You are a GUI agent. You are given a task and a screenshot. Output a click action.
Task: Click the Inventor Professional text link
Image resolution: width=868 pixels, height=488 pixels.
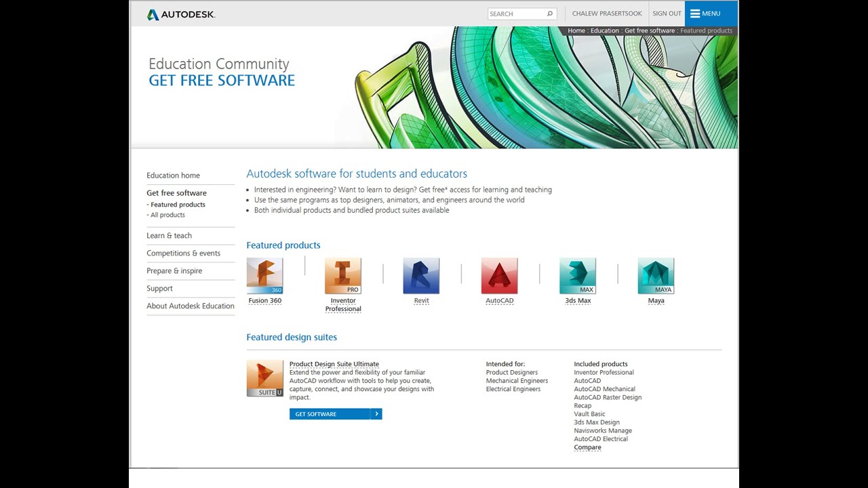click(343, 305)
